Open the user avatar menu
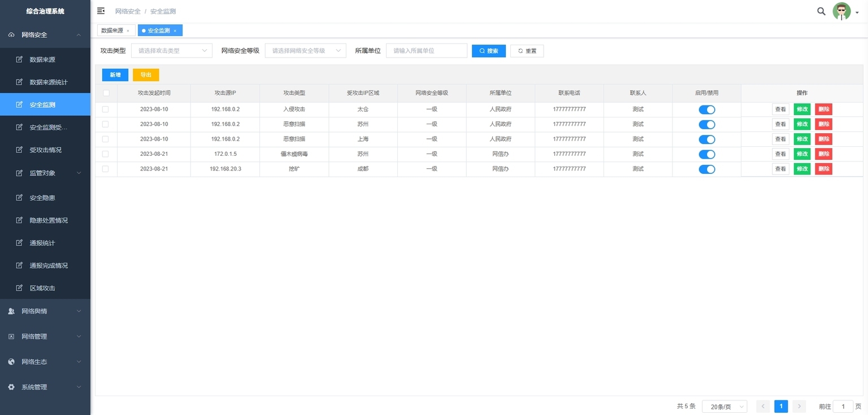Screen dimensions: 868x415 [845, 11]
